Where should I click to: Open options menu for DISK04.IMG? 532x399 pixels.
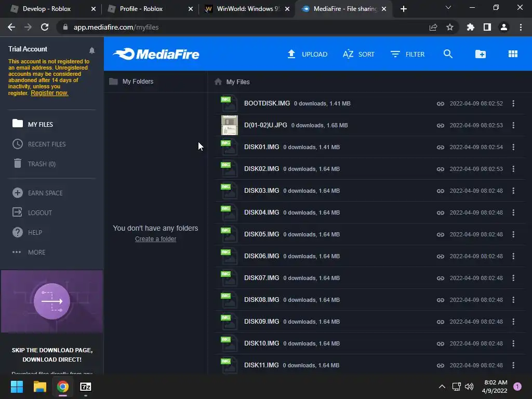(513, 212)
